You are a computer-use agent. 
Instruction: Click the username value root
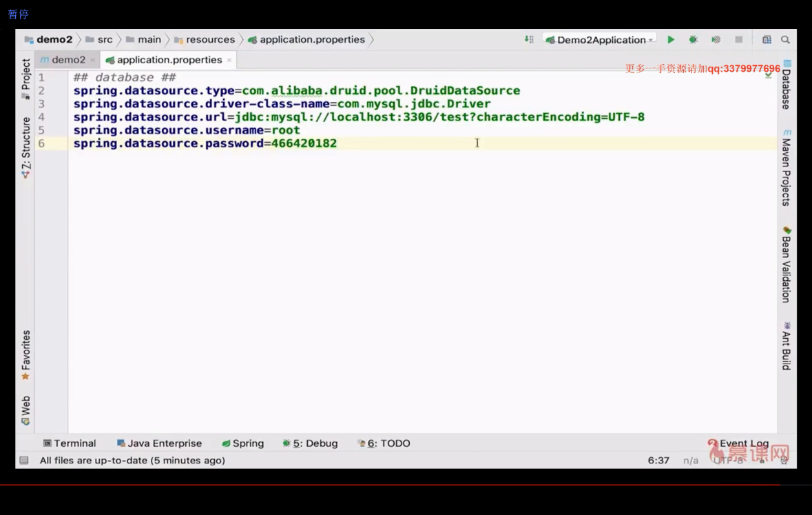tap(286, 130)
